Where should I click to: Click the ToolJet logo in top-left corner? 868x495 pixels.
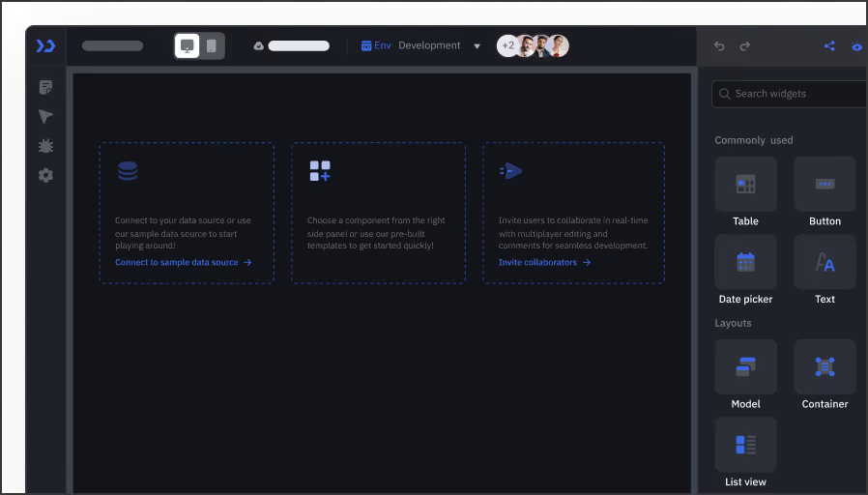tap(45, 45)
